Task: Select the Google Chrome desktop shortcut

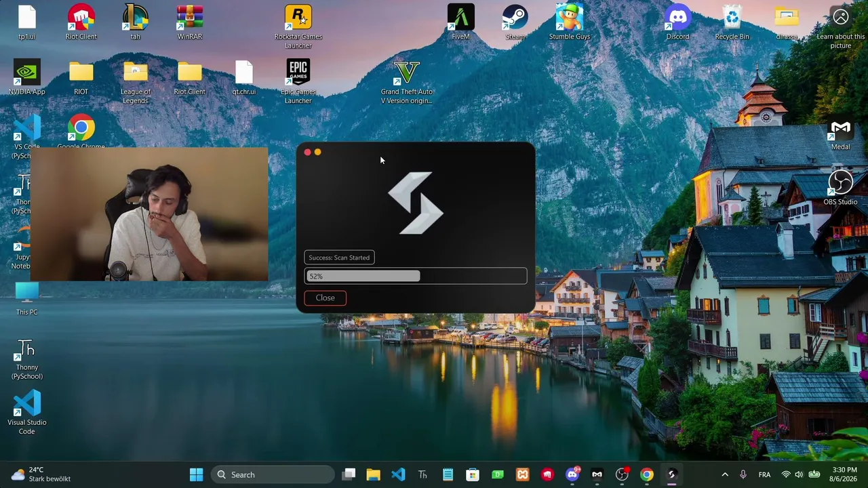Action: (x=81, y=131)
